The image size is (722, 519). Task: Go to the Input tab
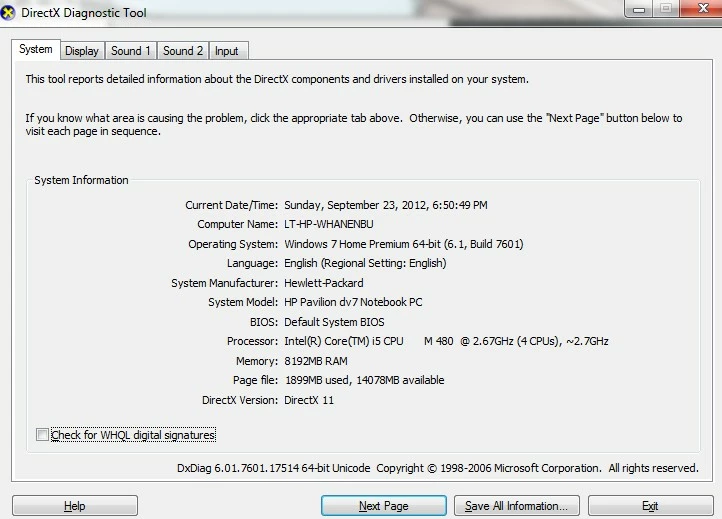[x=227, y=51]
